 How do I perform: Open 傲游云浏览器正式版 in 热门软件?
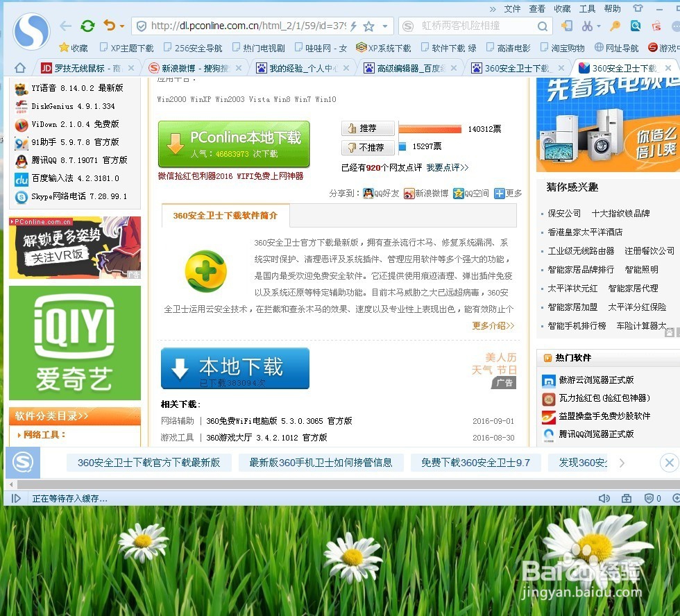596,380
